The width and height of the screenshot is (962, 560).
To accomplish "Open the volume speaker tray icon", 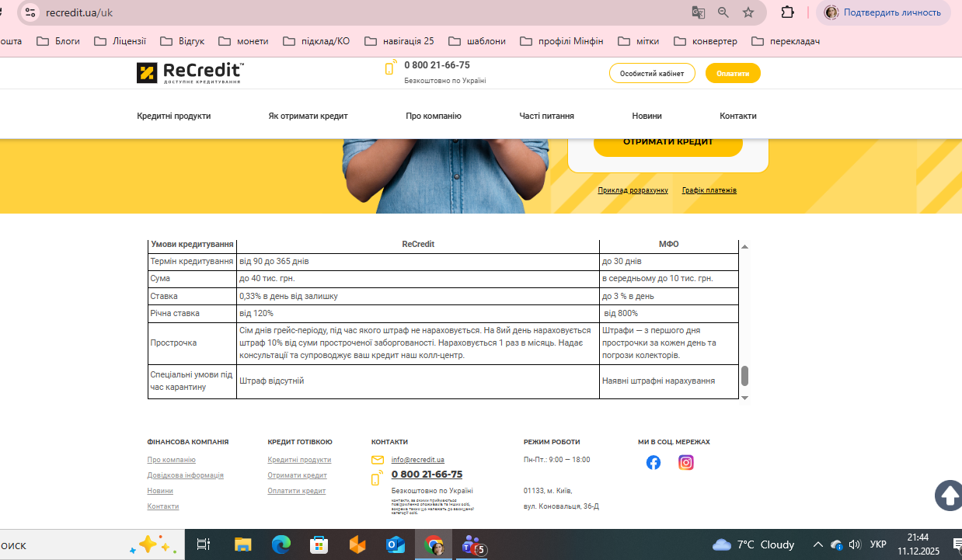I will pos(855,544).
